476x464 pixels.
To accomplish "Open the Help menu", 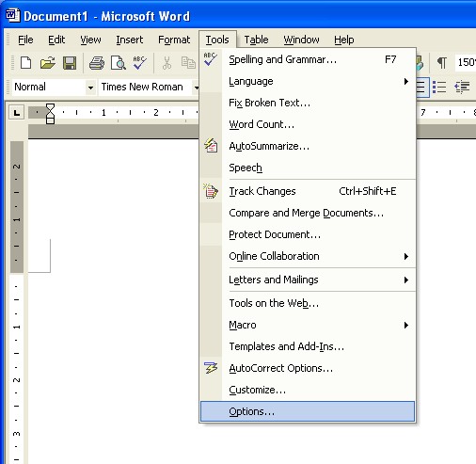I will pyautogui.click(x=344, y=40).
